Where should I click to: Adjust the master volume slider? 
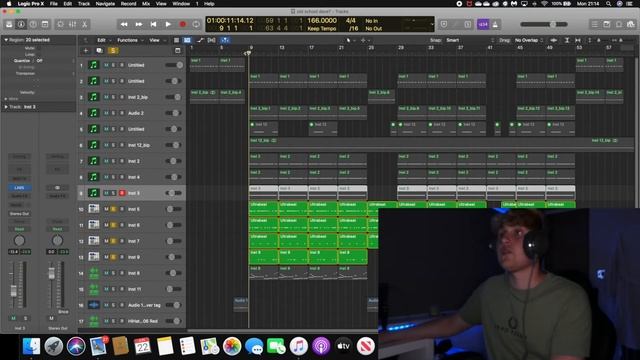(x=544, y=24)
